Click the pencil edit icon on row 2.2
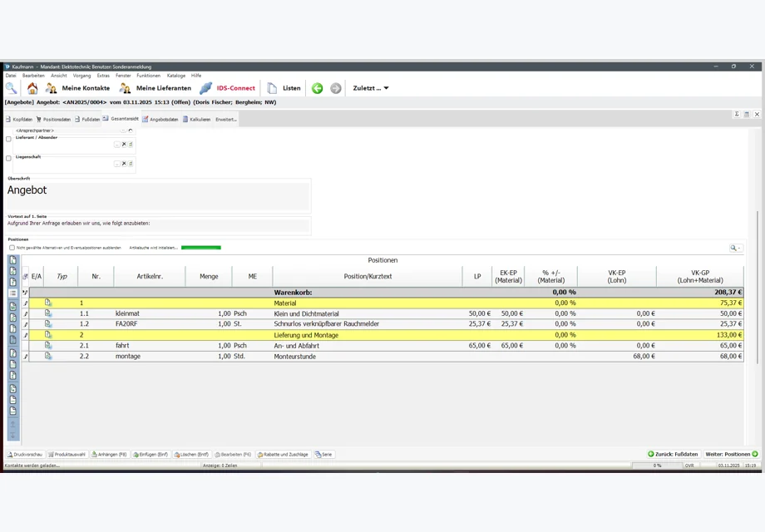Screen dimensions: 765x532 coord(26,357)
